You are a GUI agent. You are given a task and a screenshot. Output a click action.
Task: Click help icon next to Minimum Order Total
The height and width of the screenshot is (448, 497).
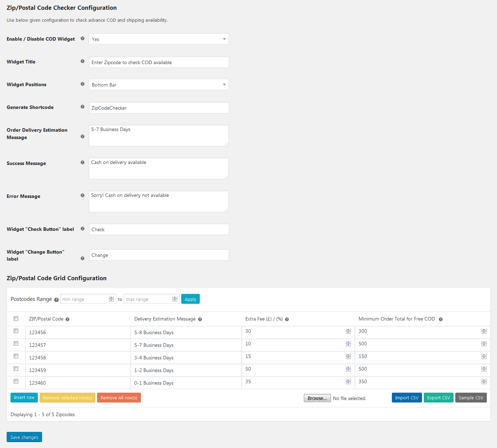coord(441,319)
